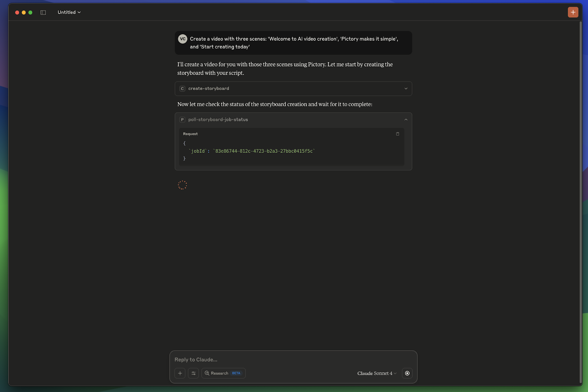Viewport: 588px width, 392px height.
Task: Open the Untitled chat title dropdown
Action: 69,12
